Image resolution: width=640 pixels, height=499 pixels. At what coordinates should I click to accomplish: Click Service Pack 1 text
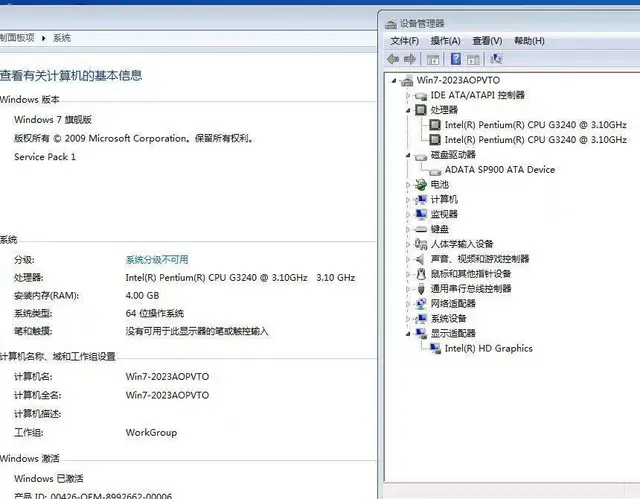pos(45,157)
